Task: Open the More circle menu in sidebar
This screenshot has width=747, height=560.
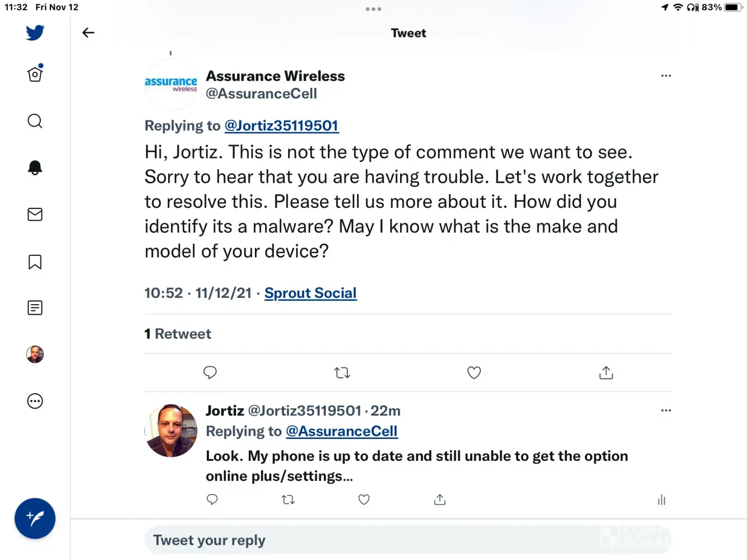Action: pyautogui.click(x=35, y=401)
